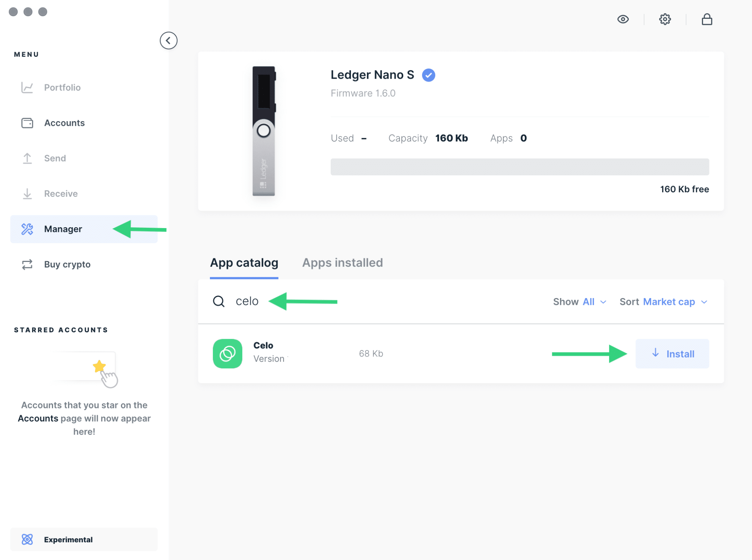Viewport: 752px width, 560px height.
Task: Click the Celo app green logo icon
Action: [228, 353]
